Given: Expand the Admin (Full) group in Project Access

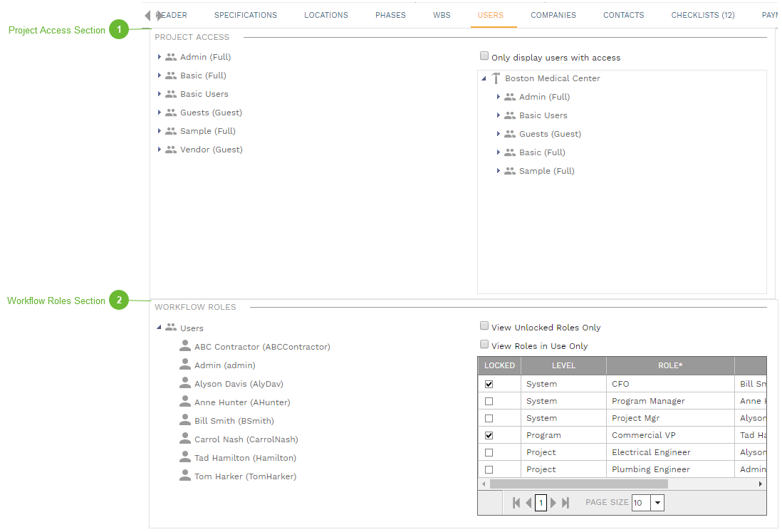Looking at the screenshot, I should [x=160, y=57].
